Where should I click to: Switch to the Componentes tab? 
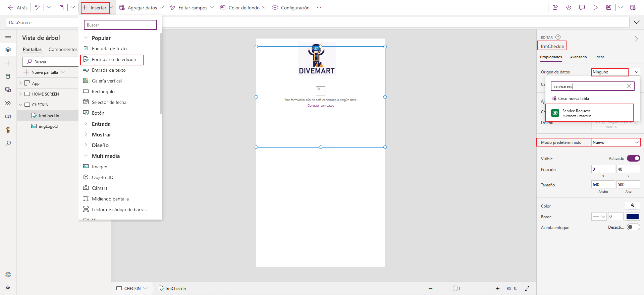click(63, 49)
